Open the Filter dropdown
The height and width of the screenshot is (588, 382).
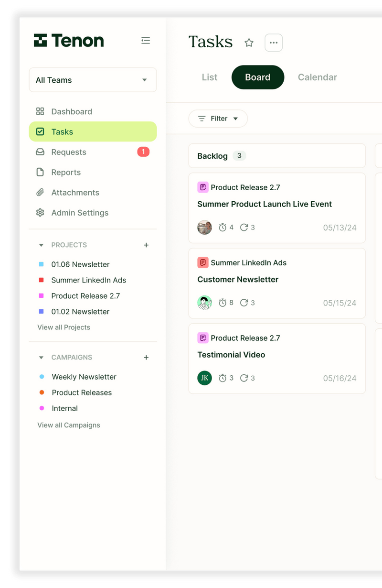218,119
